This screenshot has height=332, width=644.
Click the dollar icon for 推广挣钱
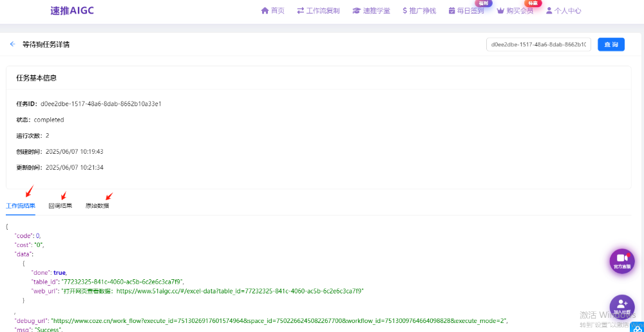point(404,11)
